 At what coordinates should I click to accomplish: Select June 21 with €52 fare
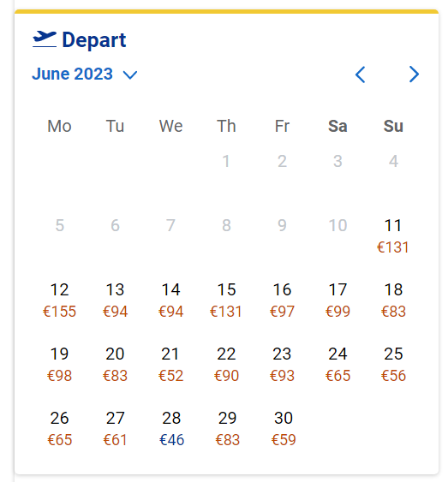(x=170, y=364)
